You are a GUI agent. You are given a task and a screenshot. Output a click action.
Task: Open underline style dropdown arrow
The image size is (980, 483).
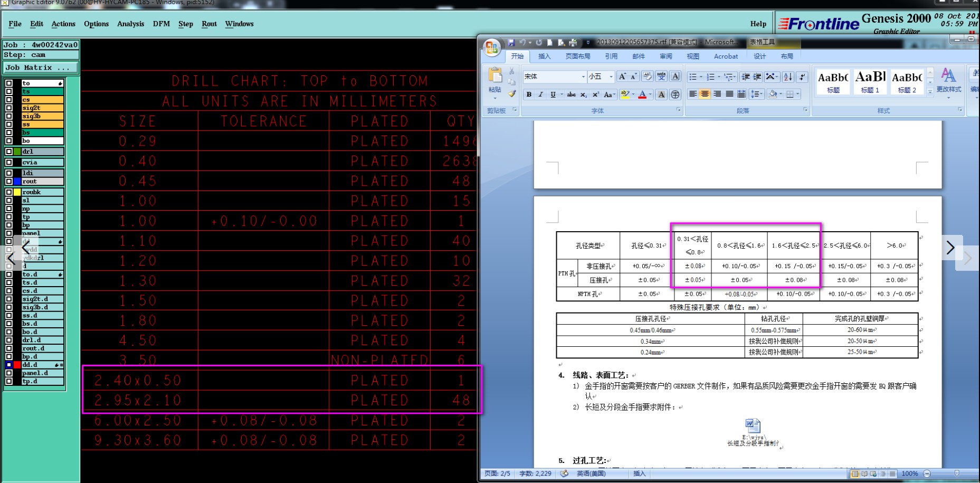point(561,94)
